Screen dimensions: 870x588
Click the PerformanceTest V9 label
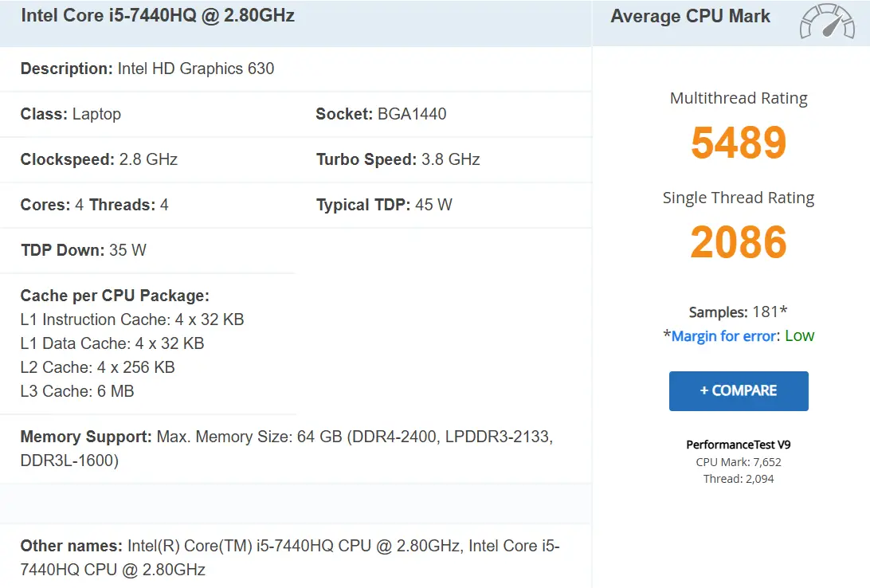739,445
